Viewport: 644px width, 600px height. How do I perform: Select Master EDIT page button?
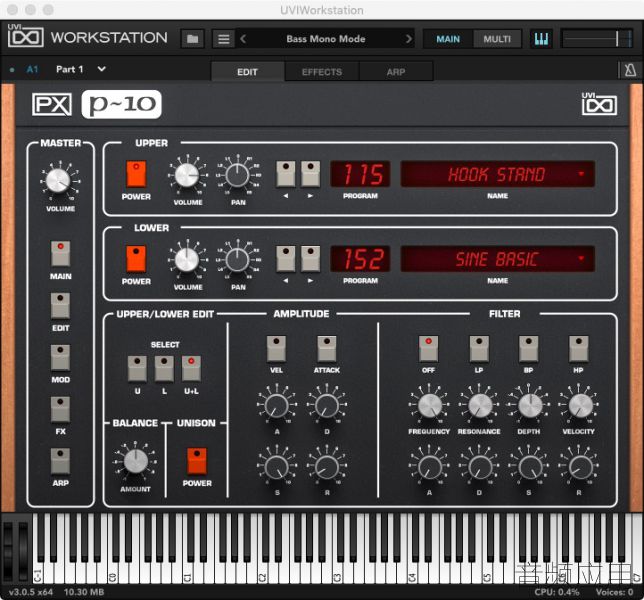tap(60, 306)
